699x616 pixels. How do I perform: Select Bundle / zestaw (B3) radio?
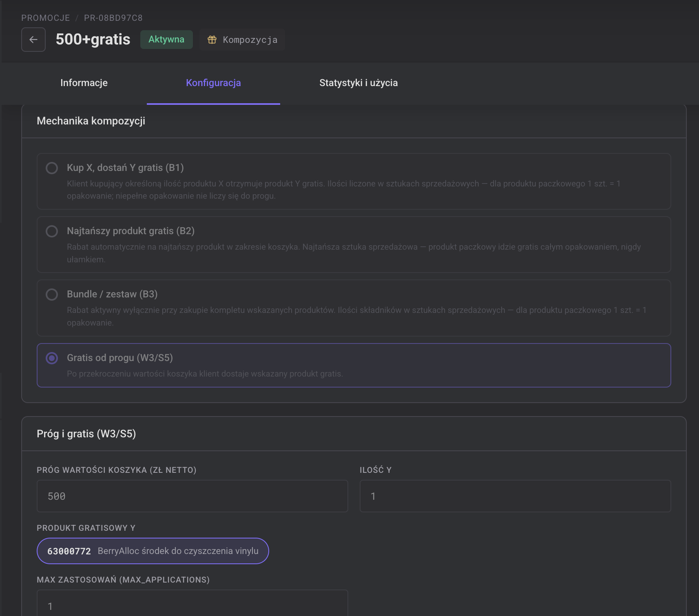point(52,295)
